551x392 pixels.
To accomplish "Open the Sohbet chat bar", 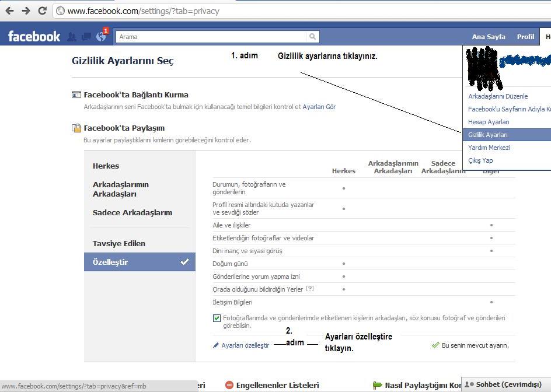I will pyautogui.click(x=507, y=384).
